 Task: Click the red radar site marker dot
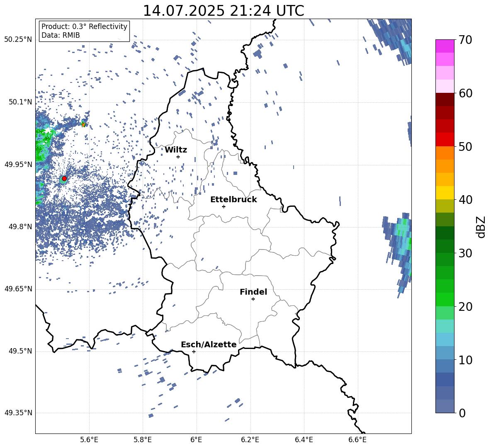(64, 179)
